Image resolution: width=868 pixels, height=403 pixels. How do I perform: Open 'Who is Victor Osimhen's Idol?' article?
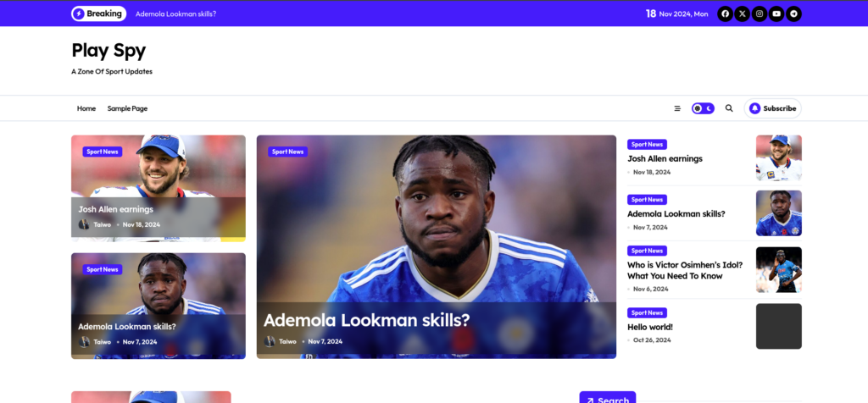point(685,270)
